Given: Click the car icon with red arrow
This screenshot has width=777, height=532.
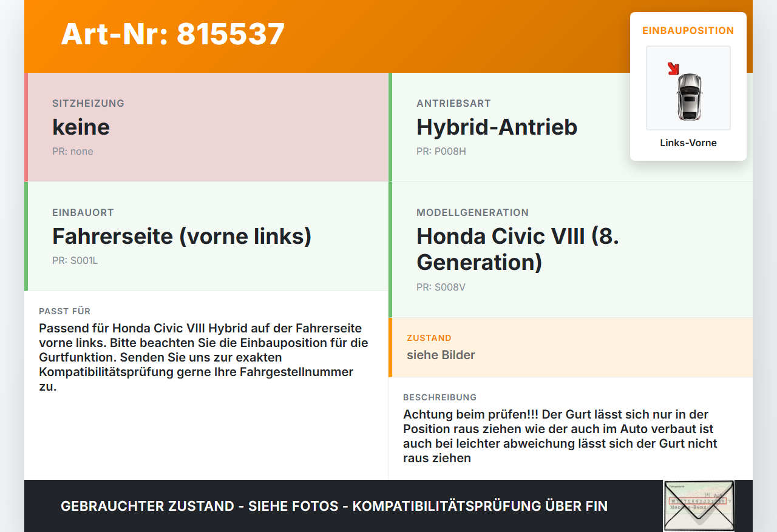Looking at the screenshot, I should 688,88.
